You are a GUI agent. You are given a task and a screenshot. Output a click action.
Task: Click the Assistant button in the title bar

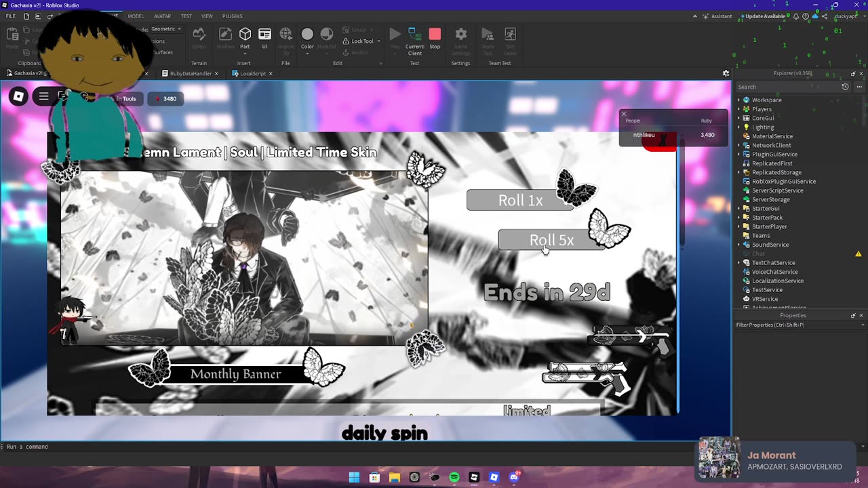(x=717, y=16)
